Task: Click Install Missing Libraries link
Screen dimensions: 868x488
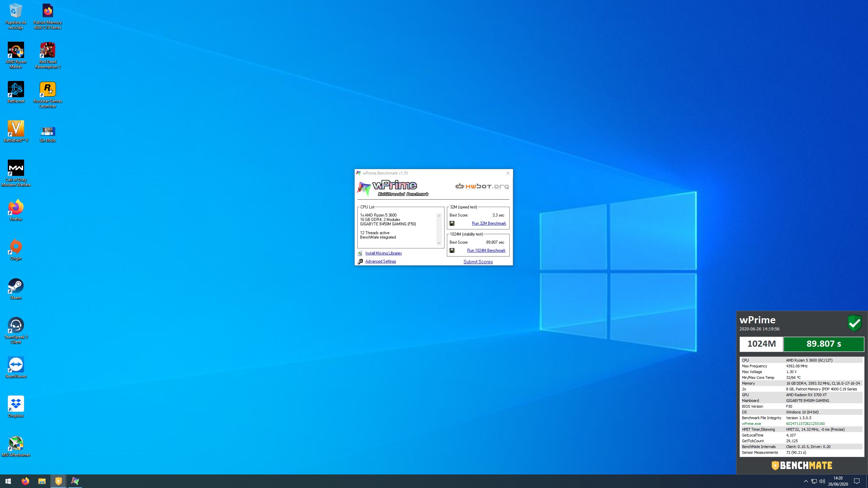Action: (x=383, y=253)
